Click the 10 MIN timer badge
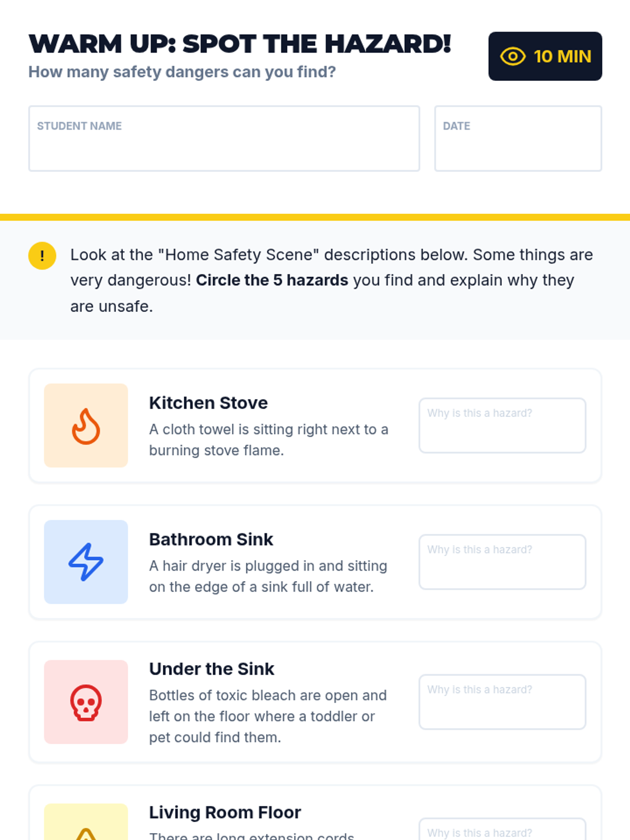The height and width of the screenshot is (840, 630). click(545, 56)
